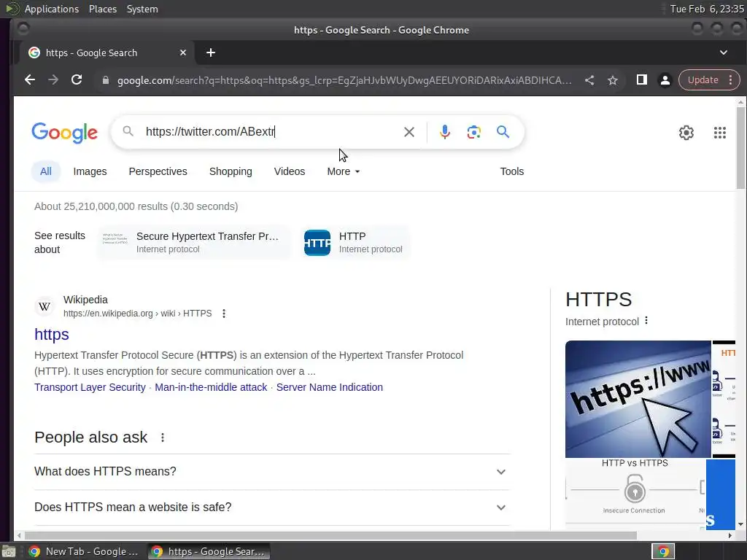Screen dimensions: 747x560
Task: Click inside the Google search text field
Action: pos(271,132)
